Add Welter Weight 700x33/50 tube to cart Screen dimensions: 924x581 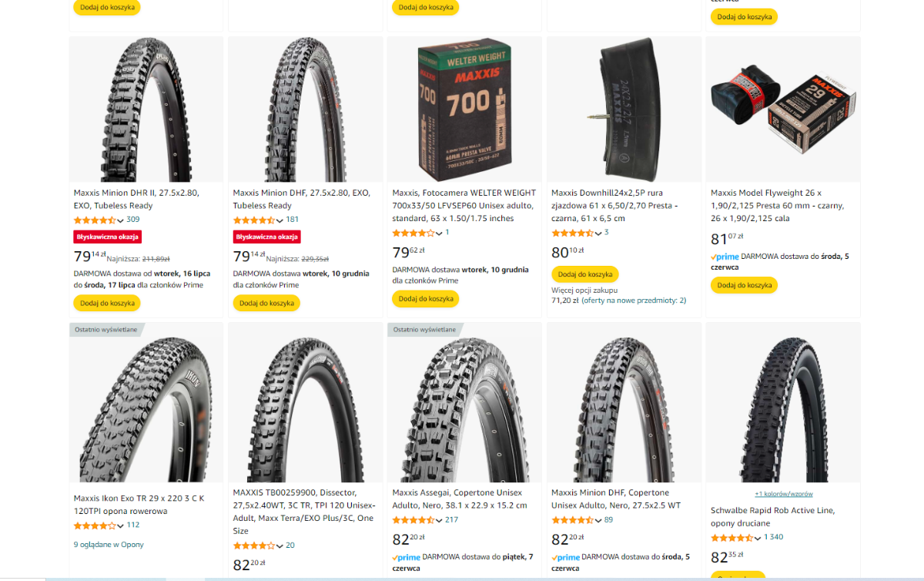(425, 298)
